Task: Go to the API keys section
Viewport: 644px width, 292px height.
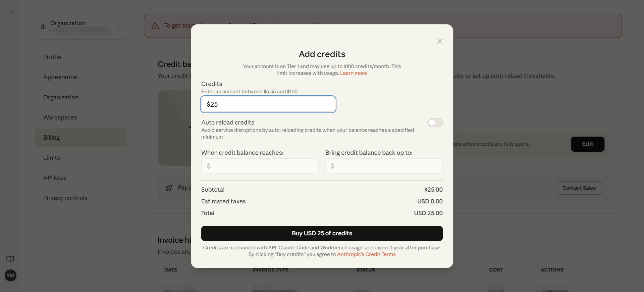Action: [55, 178]
